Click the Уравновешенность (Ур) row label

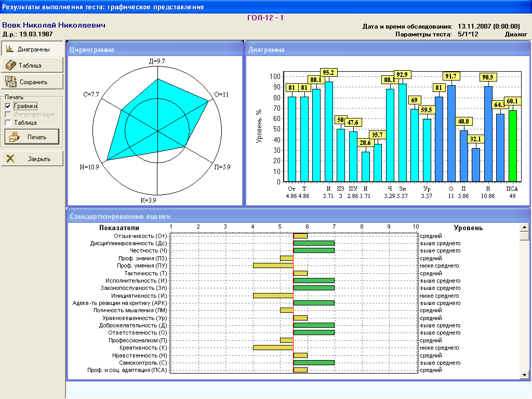(135, 318)
